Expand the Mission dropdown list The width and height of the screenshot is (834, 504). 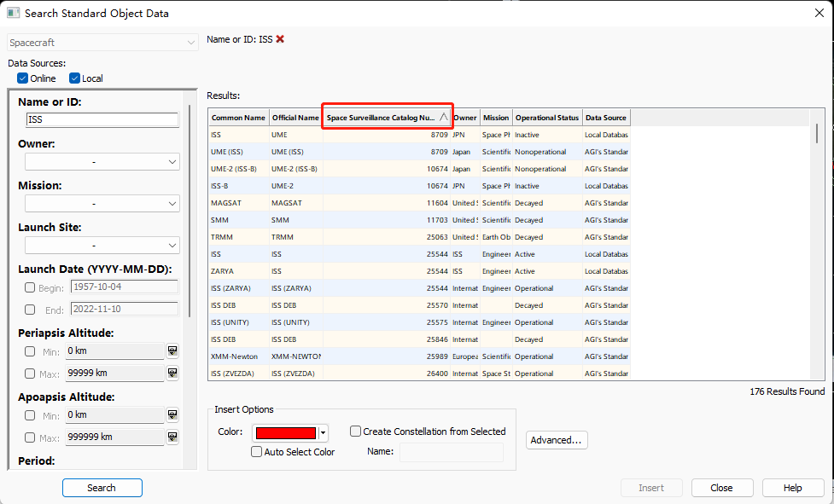pos(102,204)
